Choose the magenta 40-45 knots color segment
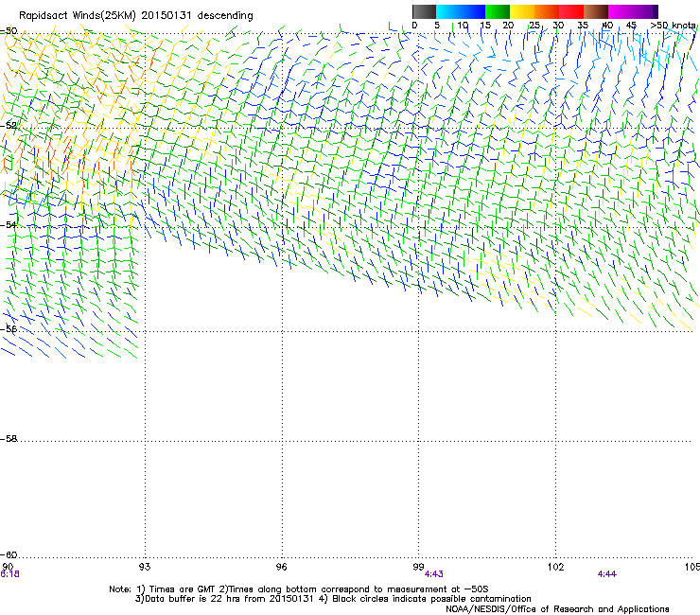The image size is (700, 615). tap(621, 11)
